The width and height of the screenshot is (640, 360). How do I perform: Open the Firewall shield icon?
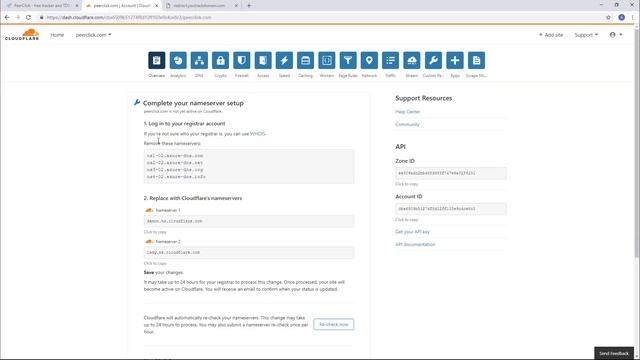point(242,60)
